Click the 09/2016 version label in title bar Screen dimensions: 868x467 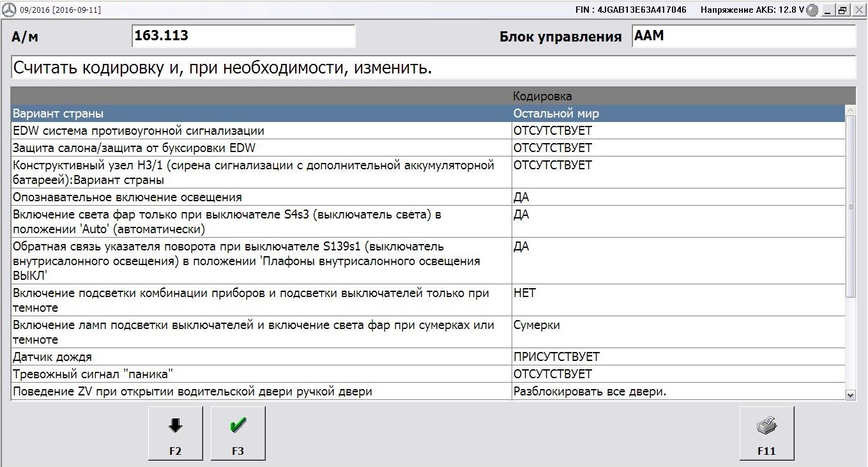[x=60, y=10]
